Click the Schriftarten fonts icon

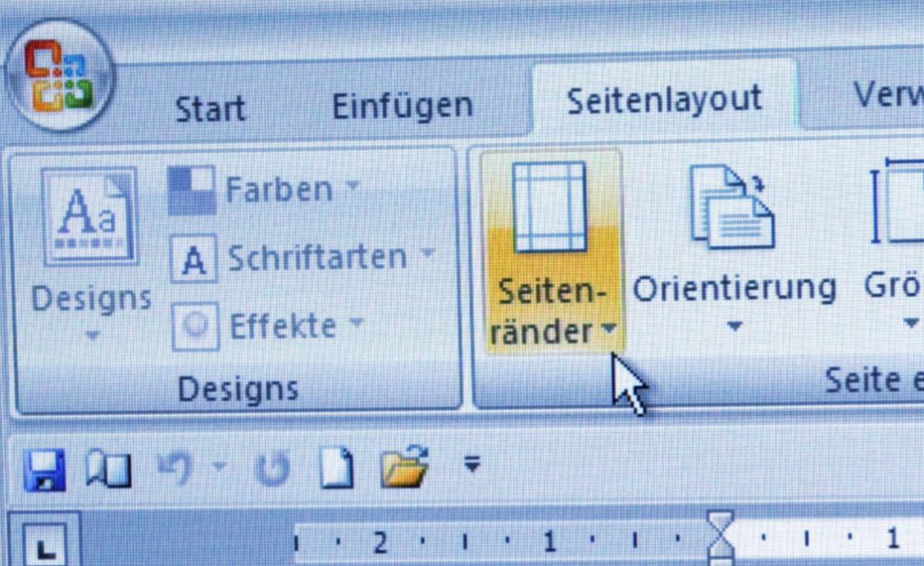click(x=194, y=259)
